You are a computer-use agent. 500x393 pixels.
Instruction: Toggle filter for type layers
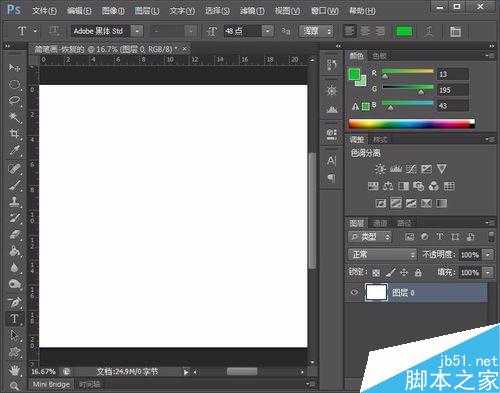(440, 236)
